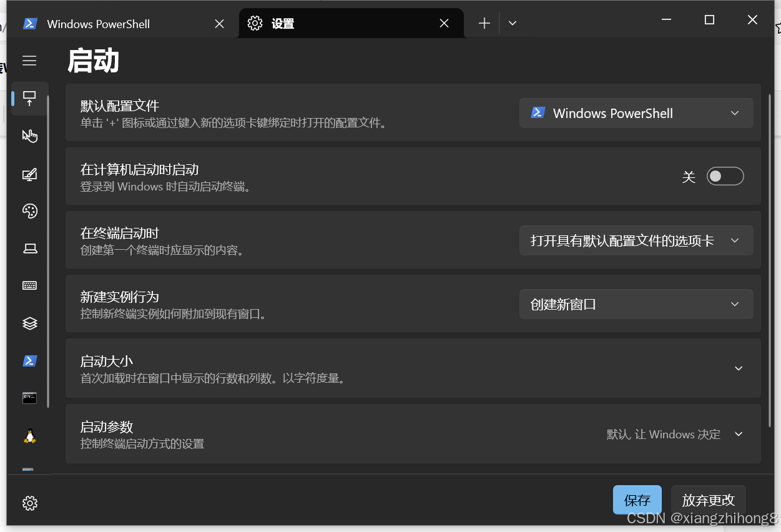781x532 pixels.
Task: Click the 默认配置文件 label
Action: pos(120,106)
